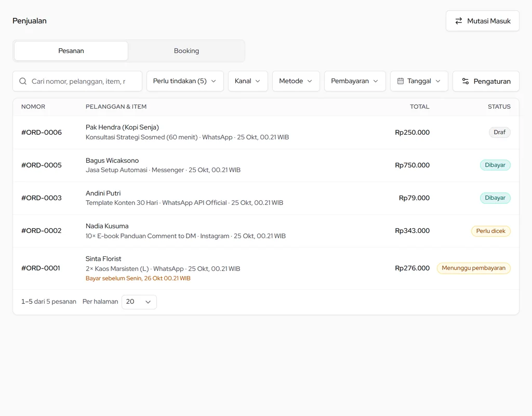Expand the Pembayaran filter dropdown
The width and height of the screenshot is (532, 416).
point(355,81)
